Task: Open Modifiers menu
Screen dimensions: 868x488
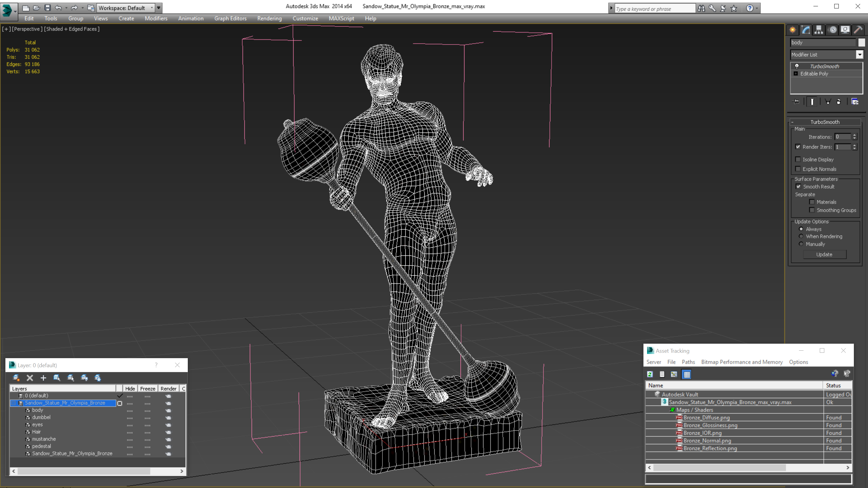Action: pos(156,18)
